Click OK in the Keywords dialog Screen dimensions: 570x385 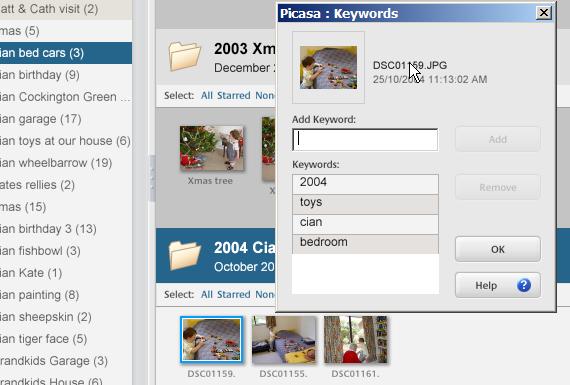tap(498, 249)
